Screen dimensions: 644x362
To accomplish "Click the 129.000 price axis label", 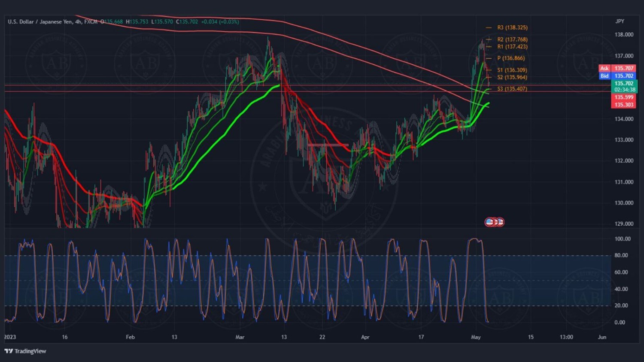I will pos(624,224).
